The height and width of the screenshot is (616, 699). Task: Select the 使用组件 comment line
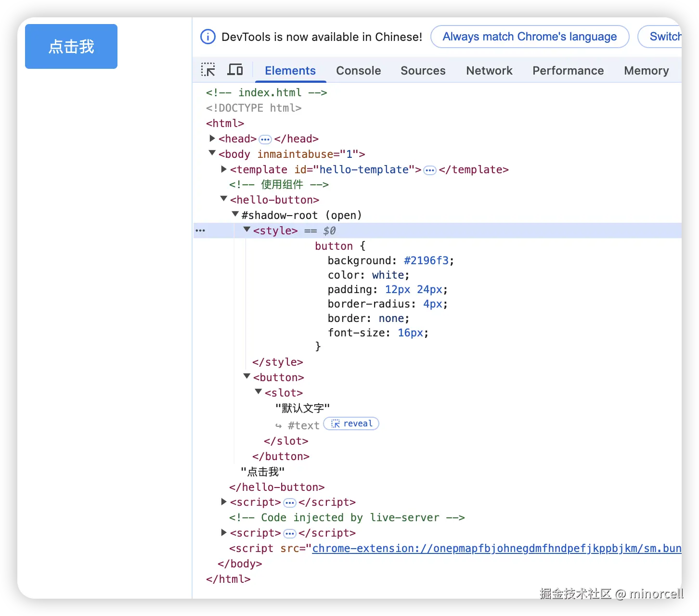pyautogui.click(x=279, y=185)
